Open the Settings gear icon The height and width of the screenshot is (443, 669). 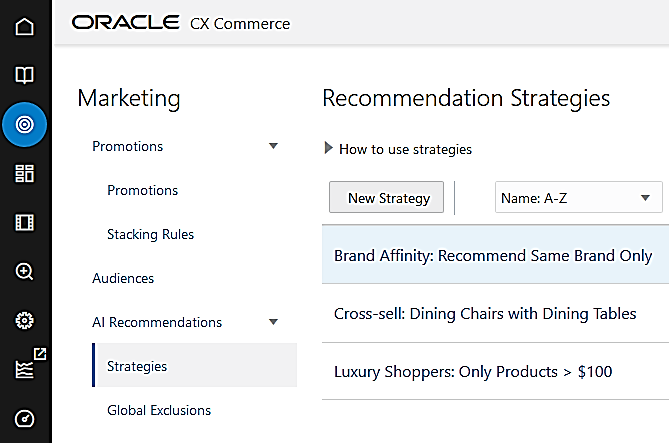point(24,320)
